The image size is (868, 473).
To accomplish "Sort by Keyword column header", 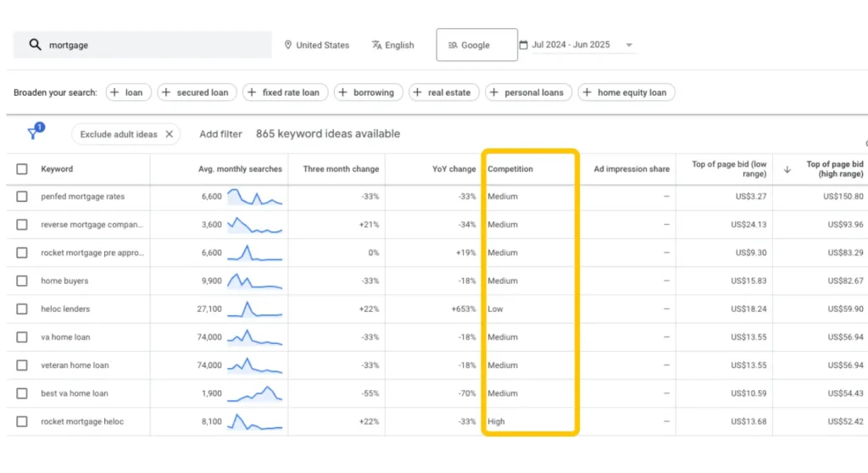I will point(57,169).
